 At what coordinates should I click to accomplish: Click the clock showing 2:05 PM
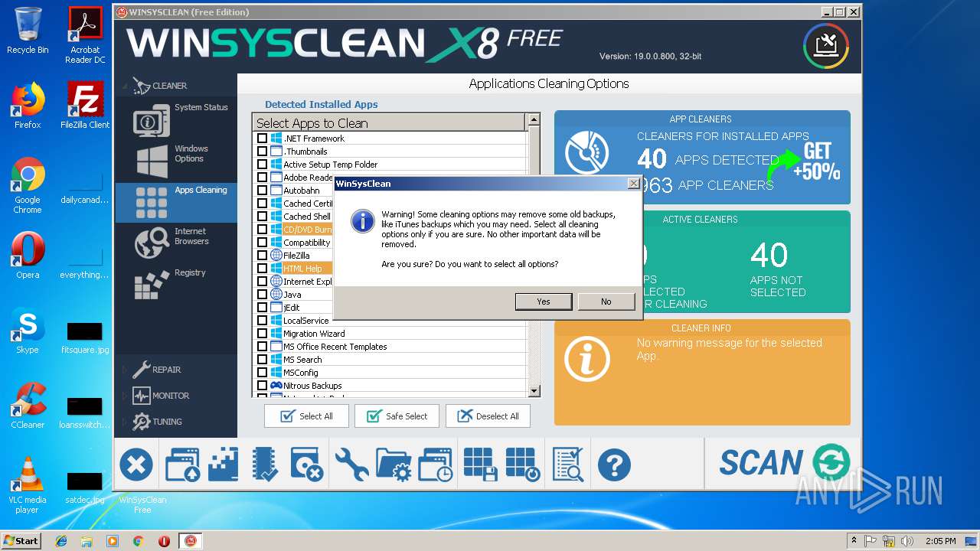coord(940,541)
